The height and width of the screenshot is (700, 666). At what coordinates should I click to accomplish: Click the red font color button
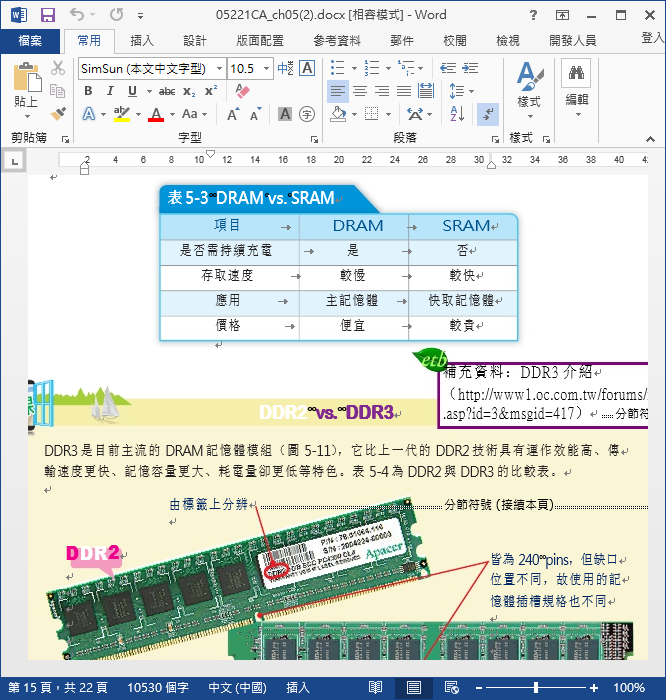click(156, 114)
